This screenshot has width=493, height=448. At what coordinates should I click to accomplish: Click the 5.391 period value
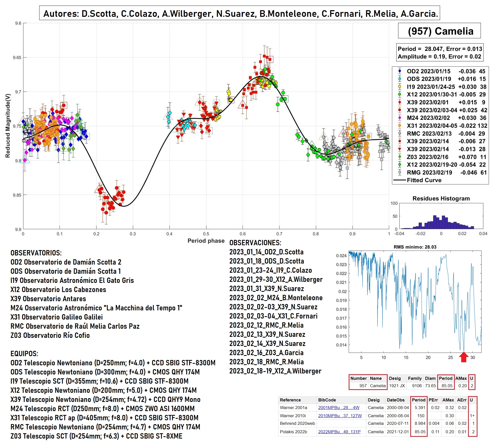(x=420, y=408)
